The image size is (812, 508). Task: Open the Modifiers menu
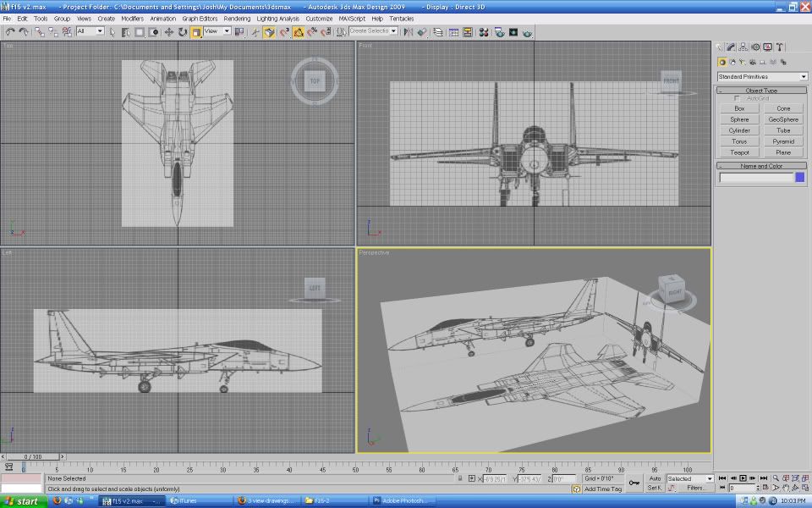[132, 18]
